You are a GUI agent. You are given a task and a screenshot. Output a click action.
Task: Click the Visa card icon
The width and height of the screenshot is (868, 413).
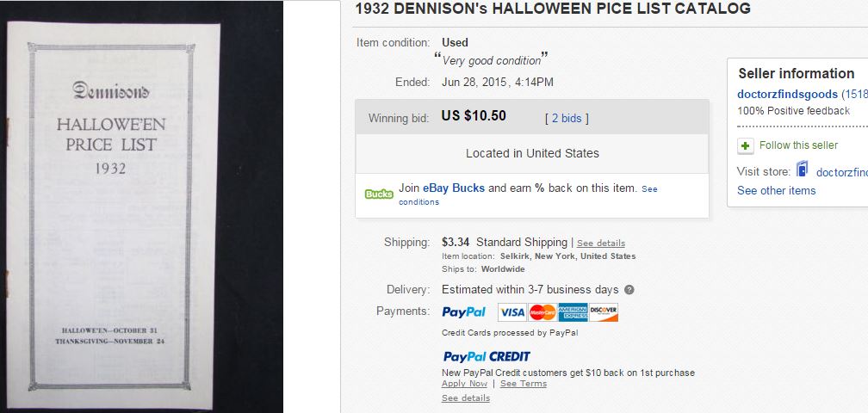[512, 312]
